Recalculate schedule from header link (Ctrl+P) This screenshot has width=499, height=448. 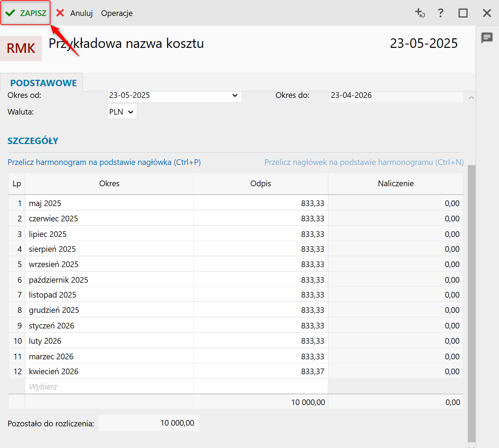[104, 162]
